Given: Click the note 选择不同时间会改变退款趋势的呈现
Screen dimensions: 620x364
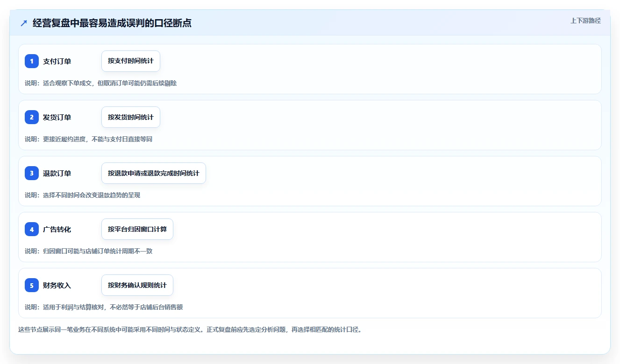Looking at the screenshot, I should (92, 195).
